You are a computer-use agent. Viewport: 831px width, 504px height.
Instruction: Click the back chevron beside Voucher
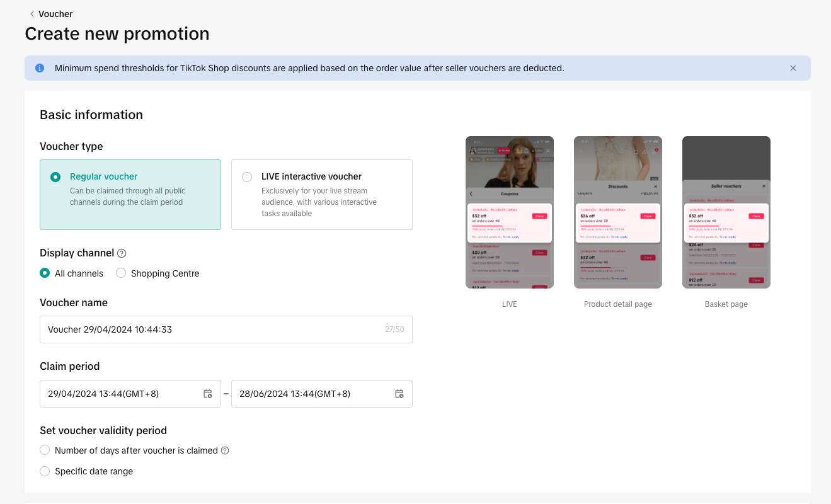(x=32, y=14)
